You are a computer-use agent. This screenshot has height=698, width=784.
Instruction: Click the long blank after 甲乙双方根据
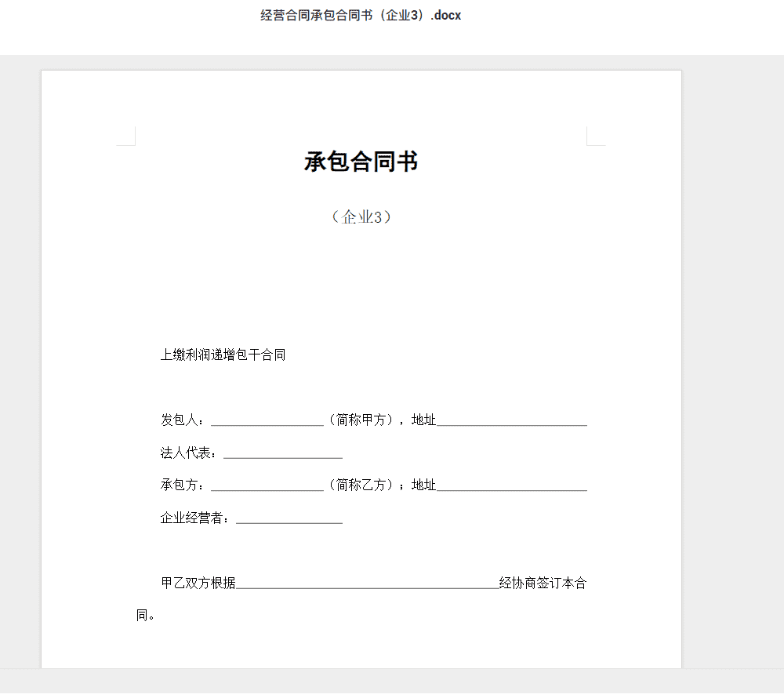[368, 584]
